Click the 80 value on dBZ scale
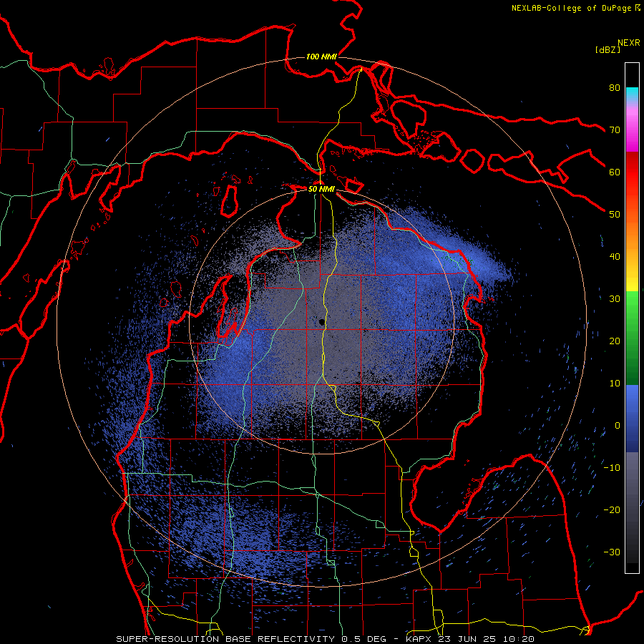The width and height of the screenshot is (644, 644). tap(615, 88)
